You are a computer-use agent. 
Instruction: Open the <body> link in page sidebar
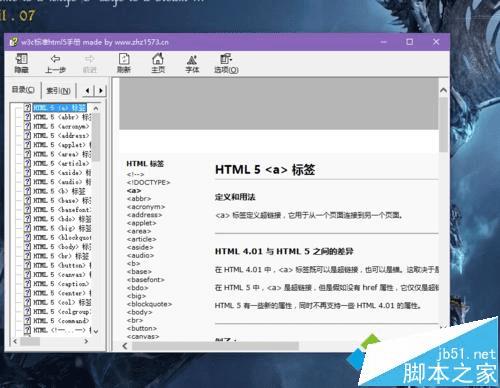click(x=139, y=312)
